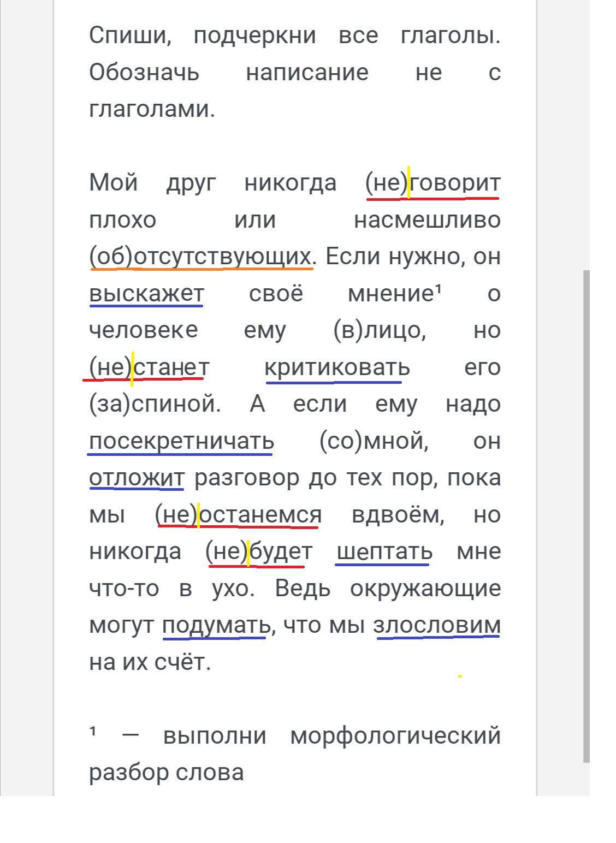616x843 pixels.
Task: Click the word "насмешливо"
Action: pos(427,220)
